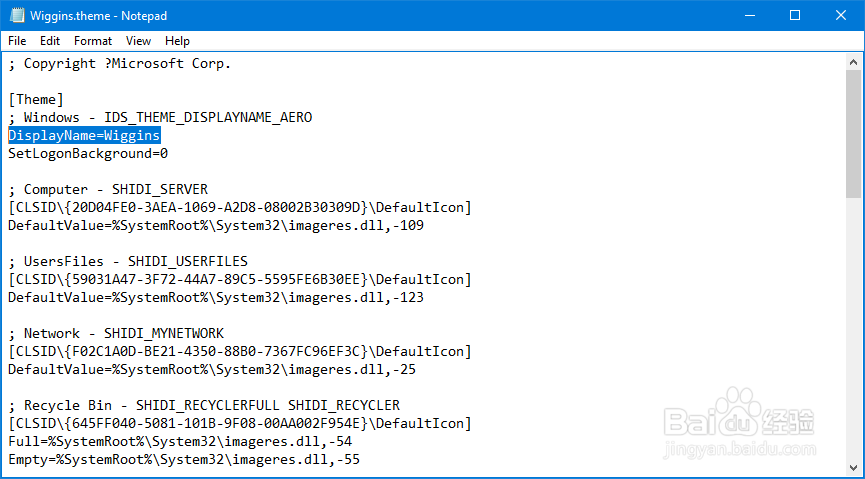Maximize the Notepad window

795,15
